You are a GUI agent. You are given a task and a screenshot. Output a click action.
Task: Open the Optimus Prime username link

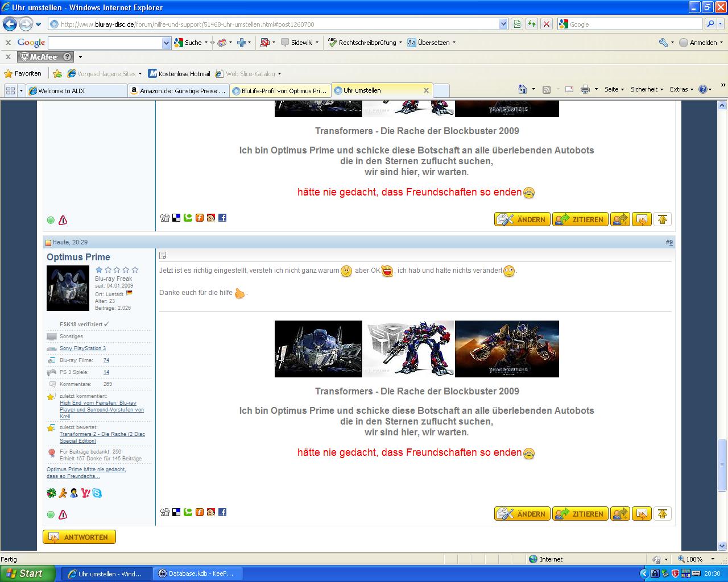[78, 257]
